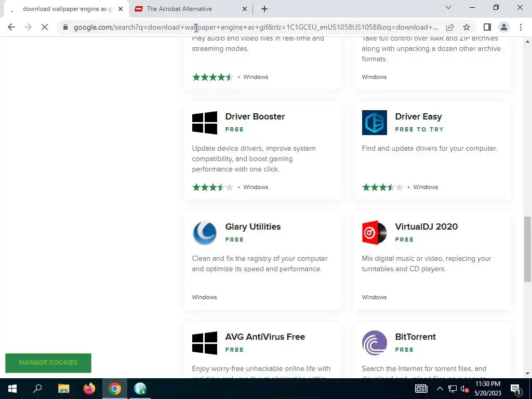Click the lock icon in the address bar

tap(65, 27)
